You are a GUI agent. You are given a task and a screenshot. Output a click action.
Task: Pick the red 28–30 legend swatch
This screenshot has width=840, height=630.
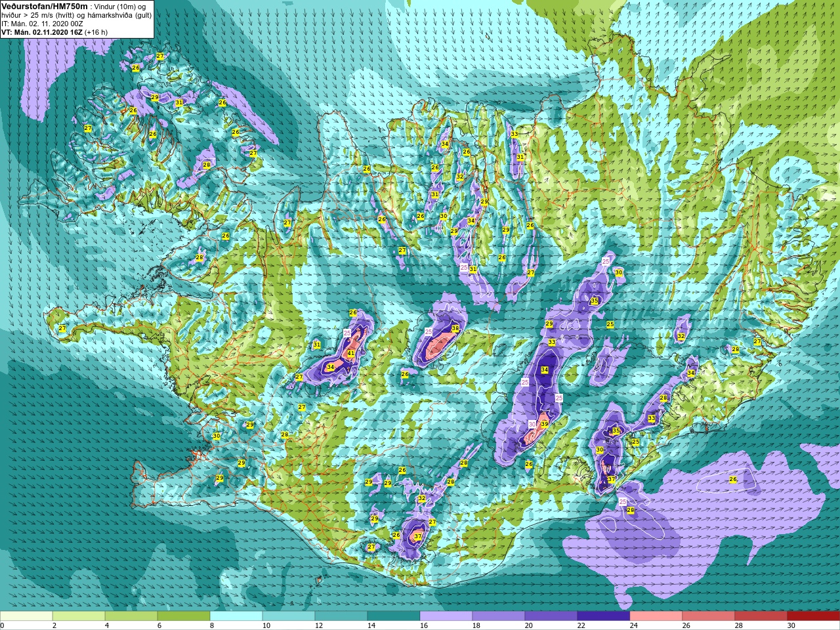click(761, 616)
